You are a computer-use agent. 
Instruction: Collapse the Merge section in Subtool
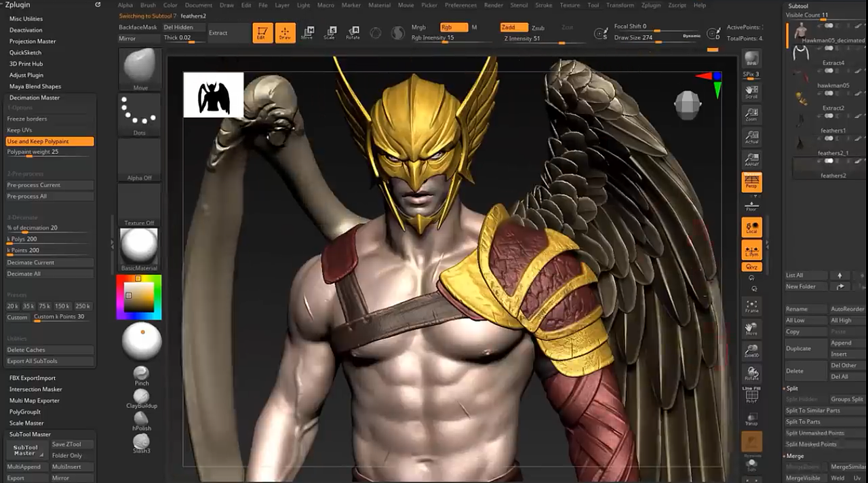pyautogui.click(x=795, y=456)
